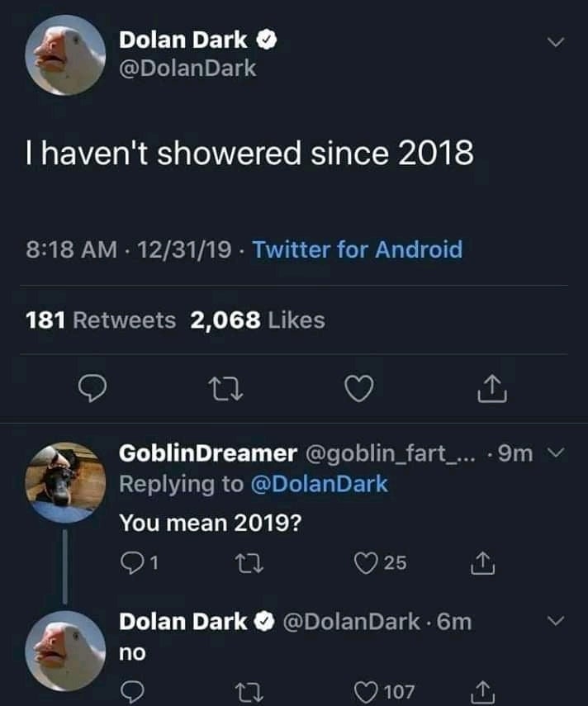View the 2,068 Likes list

pos(257,320)
